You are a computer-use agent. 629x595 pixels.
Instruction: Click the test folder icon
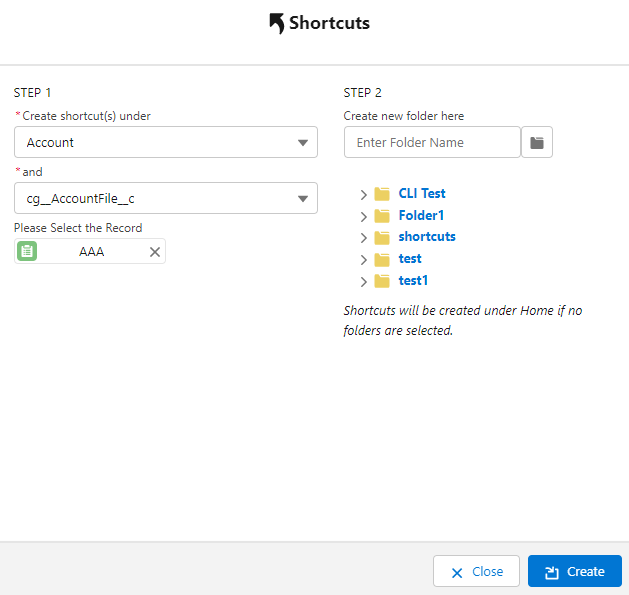pos(382,259)
